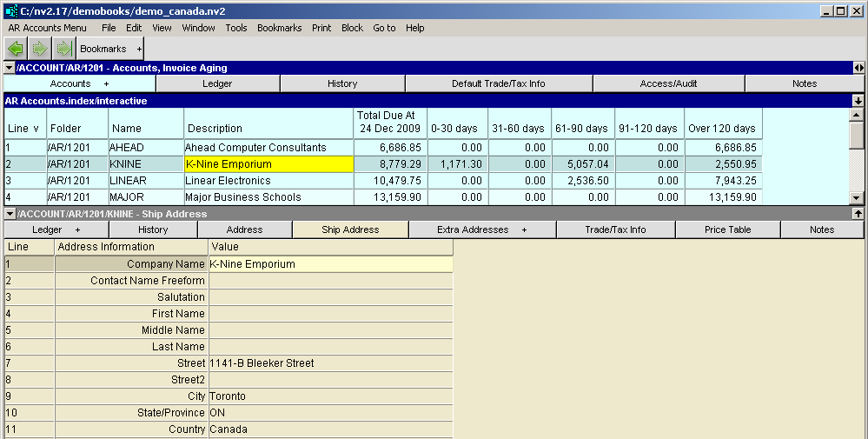Click the down arrow icon on AR Accounts.index bar

[858, 101]
